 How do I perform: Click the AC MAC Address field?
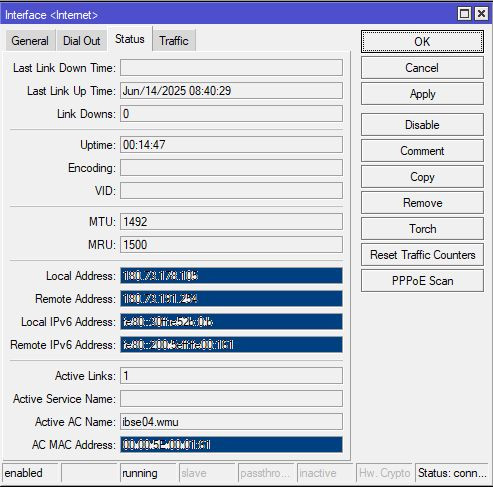coord(231,445)
